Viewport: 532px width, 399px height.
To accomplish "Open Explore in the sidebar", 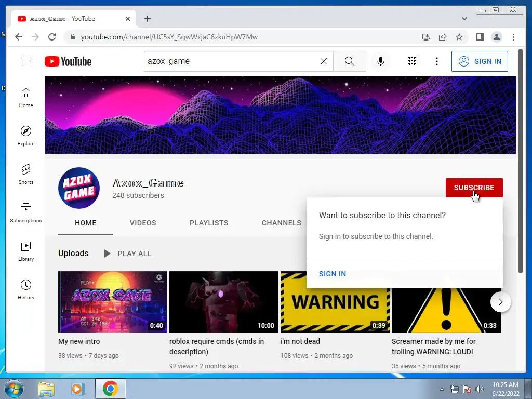I will pyautogui.click(x=26, y=136).
